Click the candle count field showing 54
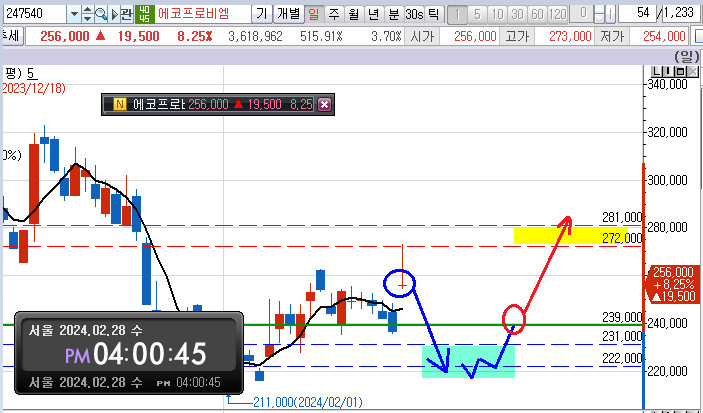703x413 pixels. [x=637, y=13]
